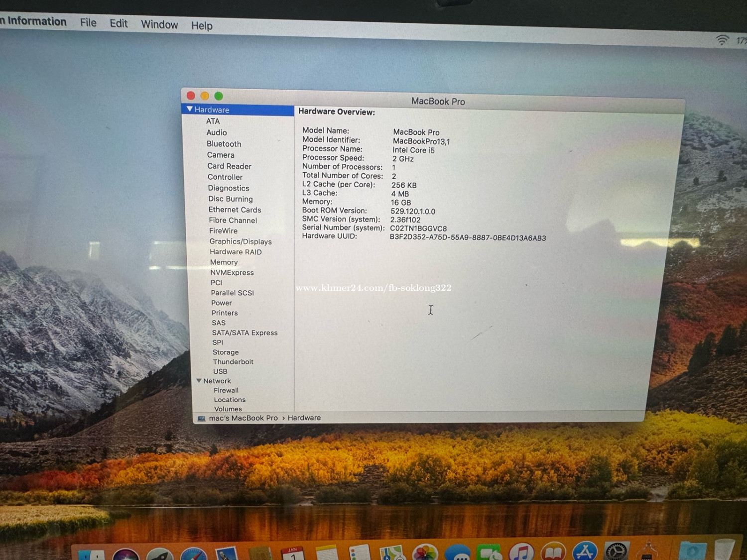The image size is (747, 560).
Task: Select Printers in the sidebar
Action: pos(225,313)
